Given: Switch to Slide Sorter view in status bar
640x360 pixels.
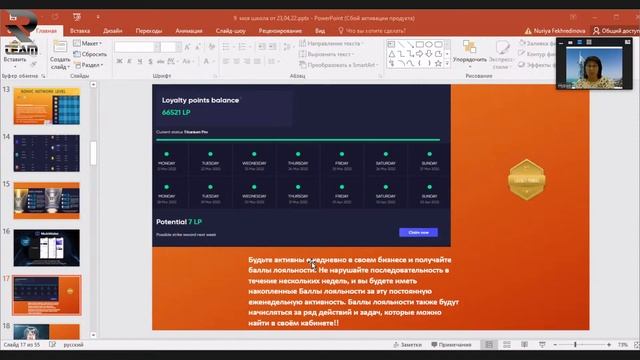Looking at the screenshot, I should point(507,345).
